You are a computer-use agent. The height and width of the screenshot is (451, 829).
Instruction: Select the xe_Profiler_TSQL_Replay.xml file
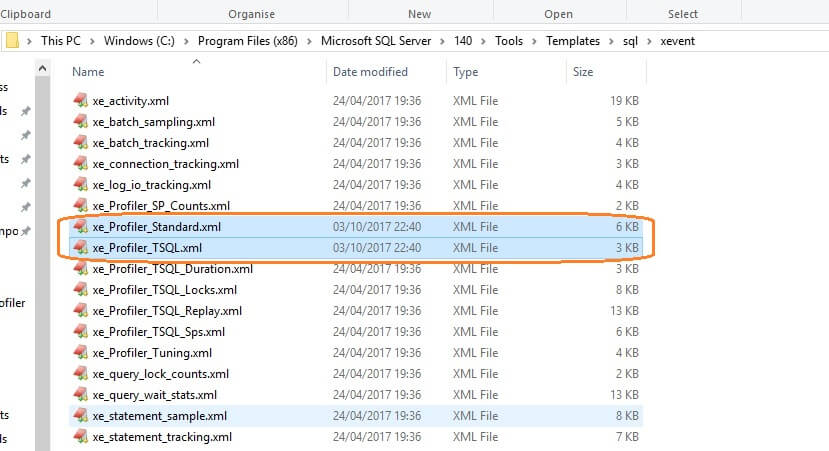click(x=167, y=311)
